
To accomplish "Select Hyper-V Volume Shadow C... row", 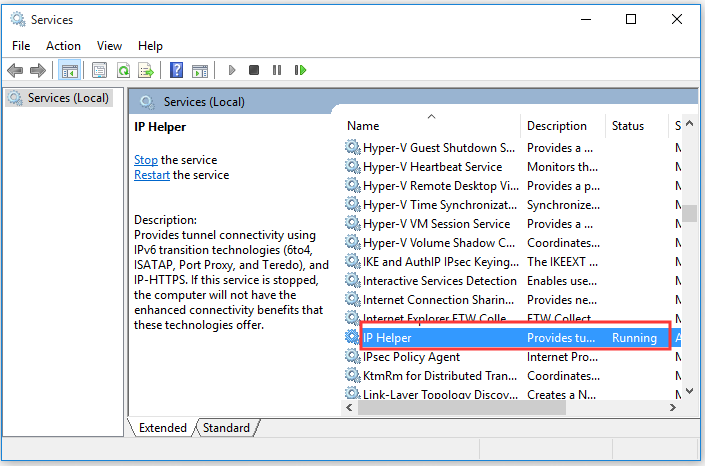I will [x=513, y=242].
